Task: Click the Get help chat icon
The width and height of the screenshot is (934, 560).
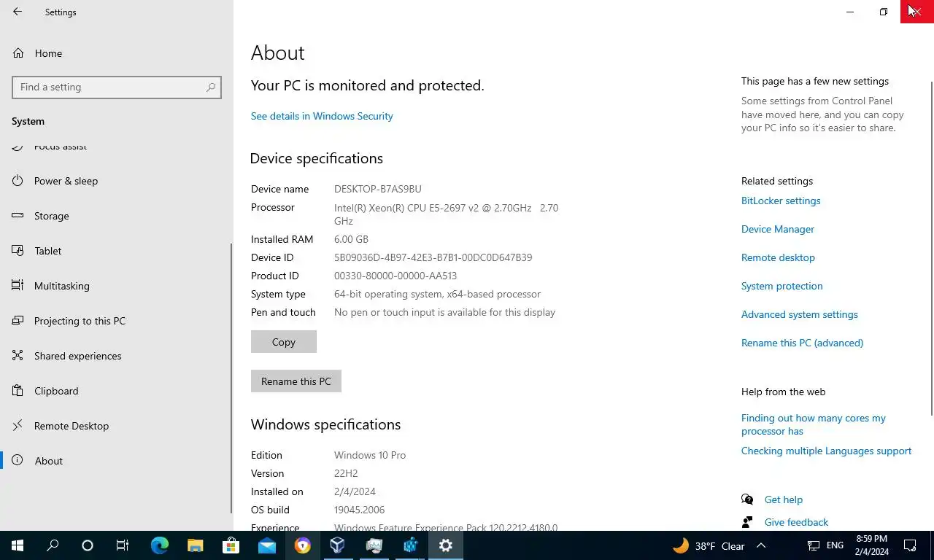Action: [x=747, y=499]
